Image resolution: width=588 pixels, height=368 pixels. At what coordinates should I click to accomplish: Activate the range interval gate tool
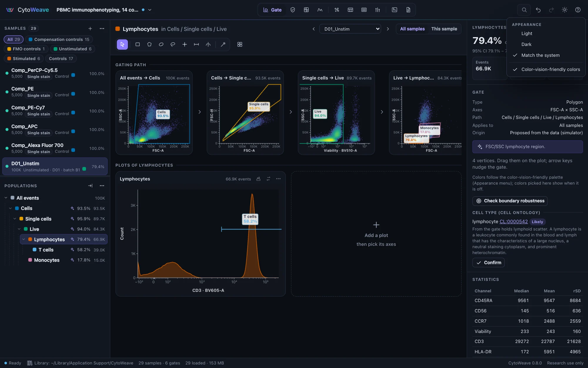pos(196,44)
